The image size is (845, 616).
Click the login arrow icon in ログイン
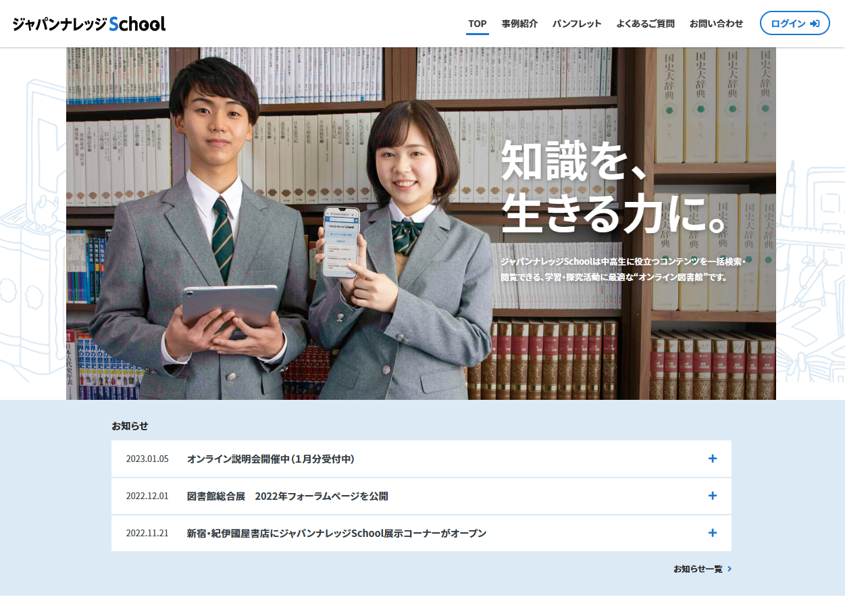pos(815,24)
